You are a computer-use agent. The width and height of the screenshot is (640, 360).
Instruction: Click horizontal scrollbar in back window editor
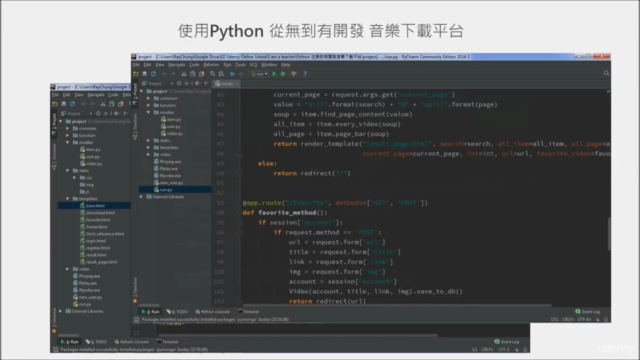pyautogui.click(x=298, y=335)
